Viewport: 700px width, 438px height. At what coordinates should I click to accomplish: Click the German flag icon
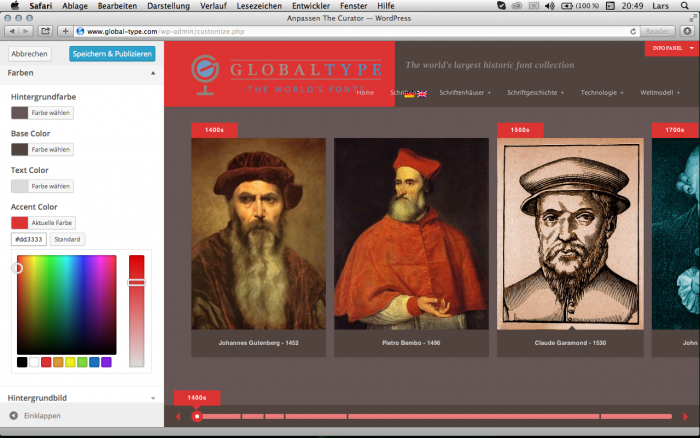pyautogui.click(x=409, y=94)
